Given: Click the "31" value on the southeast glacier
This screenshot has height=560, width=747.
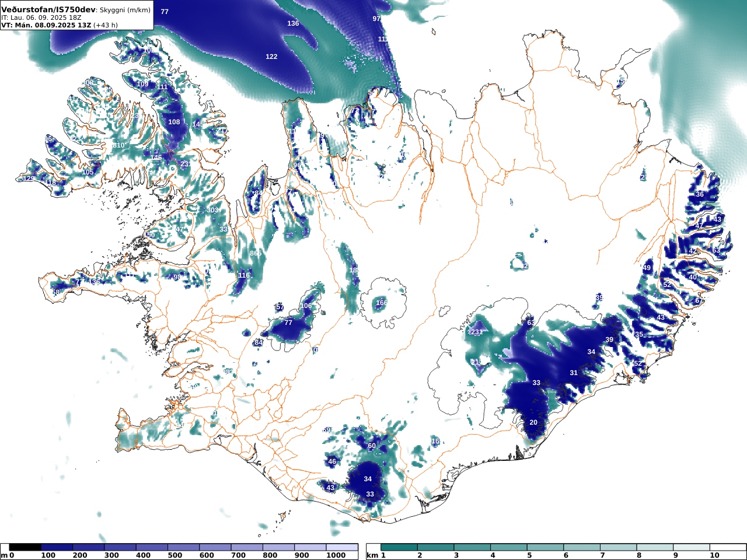Looking at the screenshot, I should coord(574,373).
